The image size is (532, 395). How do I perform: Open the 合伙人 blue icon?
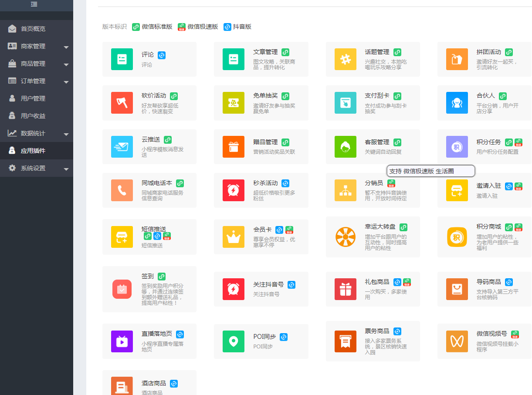(x=457, y=103)
